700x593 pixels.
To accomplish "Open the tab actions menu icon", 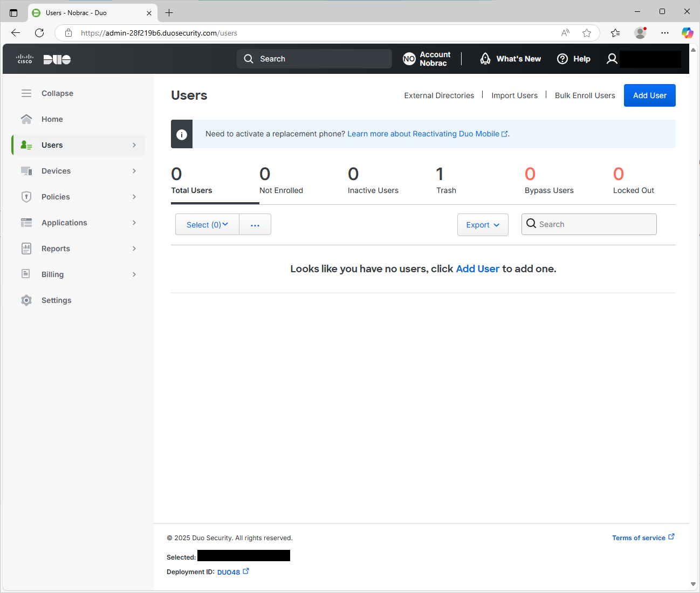I will 13,12.
